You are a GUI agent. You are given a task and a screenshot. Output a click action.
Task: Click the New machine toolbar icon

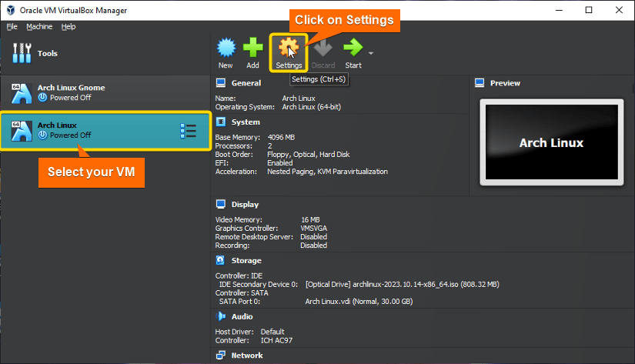(x=226, y=48)
